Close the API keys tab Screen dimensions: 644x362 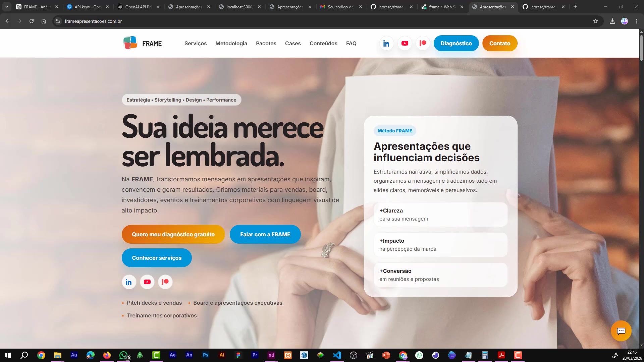click(x=107, y=7)
